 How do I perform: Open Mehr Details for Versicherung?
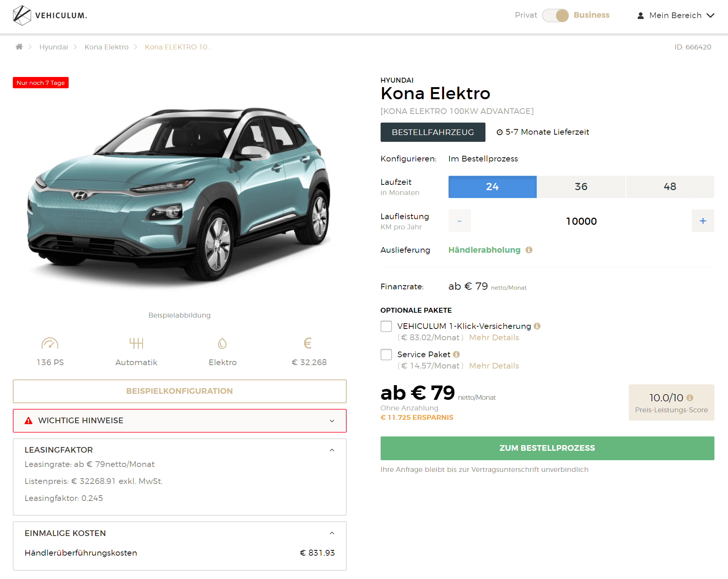494,338
